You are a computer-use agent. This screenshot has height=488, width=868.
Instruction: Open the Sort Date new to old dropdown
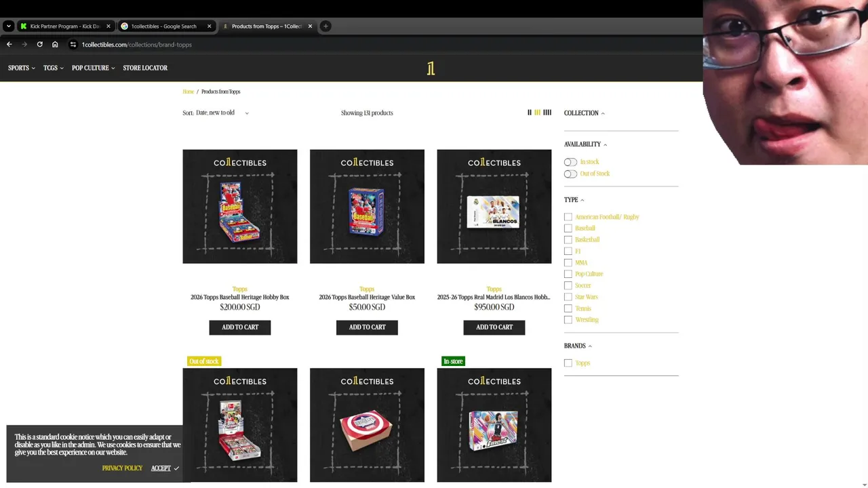(x=216, y=113)
